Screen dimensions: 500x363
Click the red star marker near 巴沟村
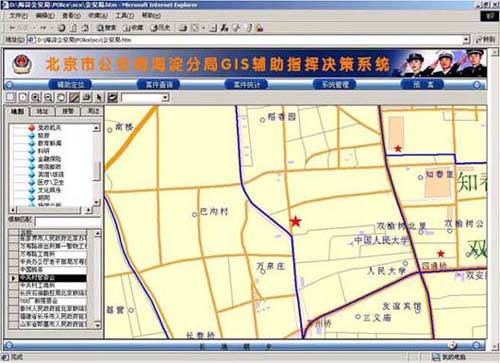(x=295, y=221)
